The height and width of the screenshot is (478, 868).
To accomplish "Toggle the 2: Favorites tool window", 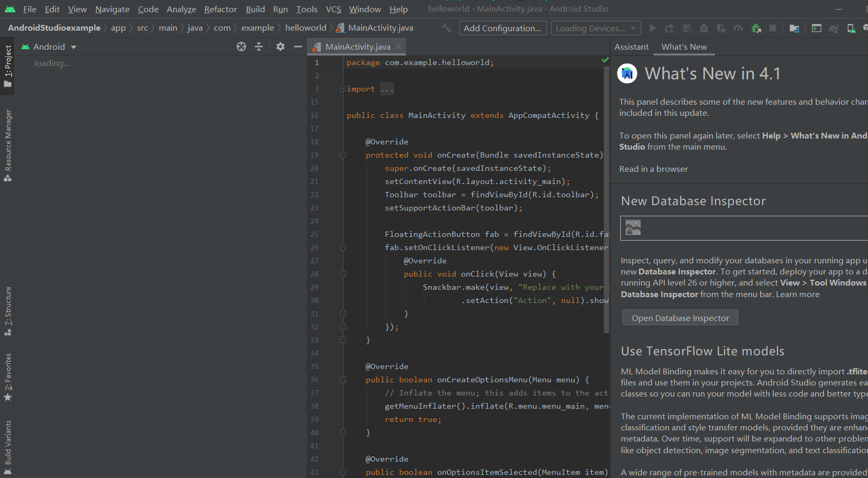I will 7,377.
